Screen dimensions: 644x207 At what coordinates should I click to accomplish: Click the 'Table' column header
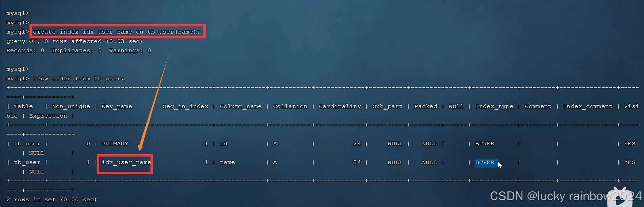(23, 106)
